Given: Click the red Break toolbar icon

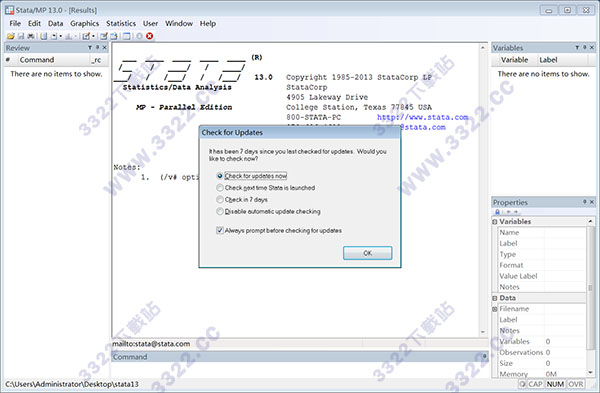Looking at the screenshot, I should (150, 36).
